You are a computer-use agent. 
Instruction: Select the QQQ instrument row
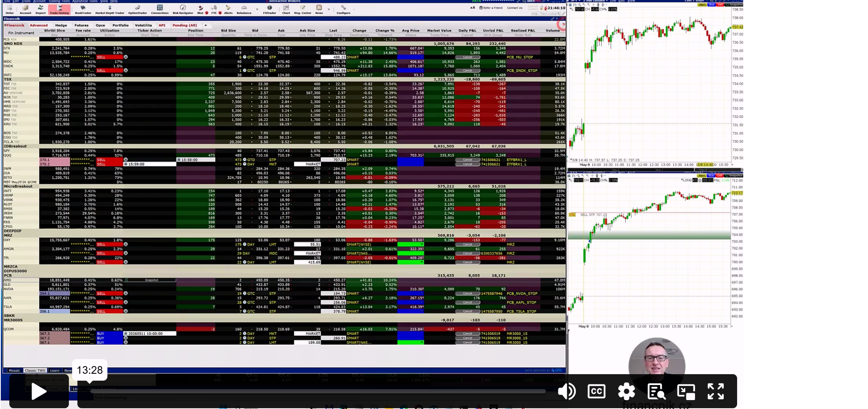pyautogui.click(x=284, y=155)
